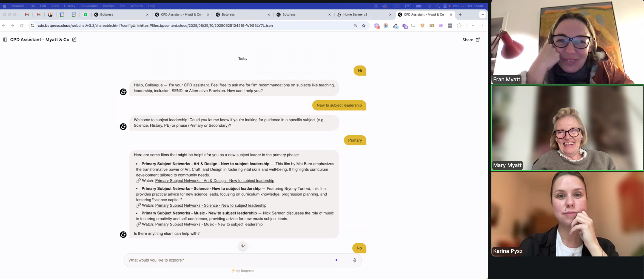Screen dimensions: 644x279
Task: Click the Share button
Action: (471, 40)
